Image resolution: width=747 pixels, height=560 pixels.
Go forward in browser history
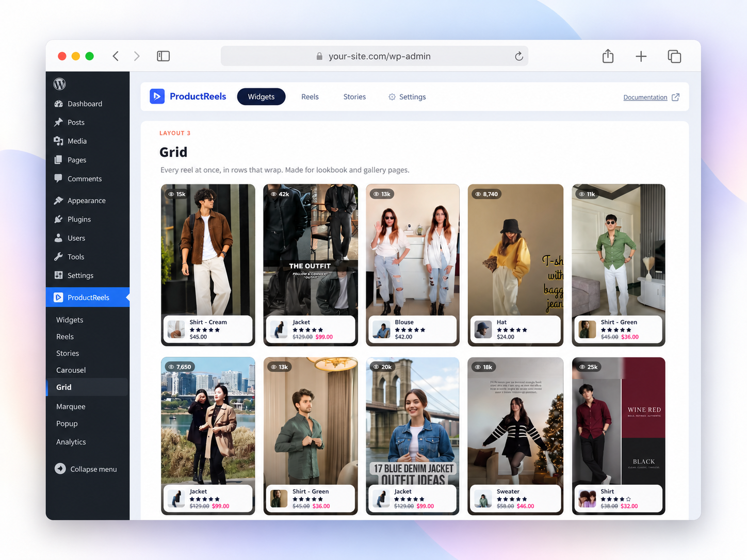[x=137, y=56]
